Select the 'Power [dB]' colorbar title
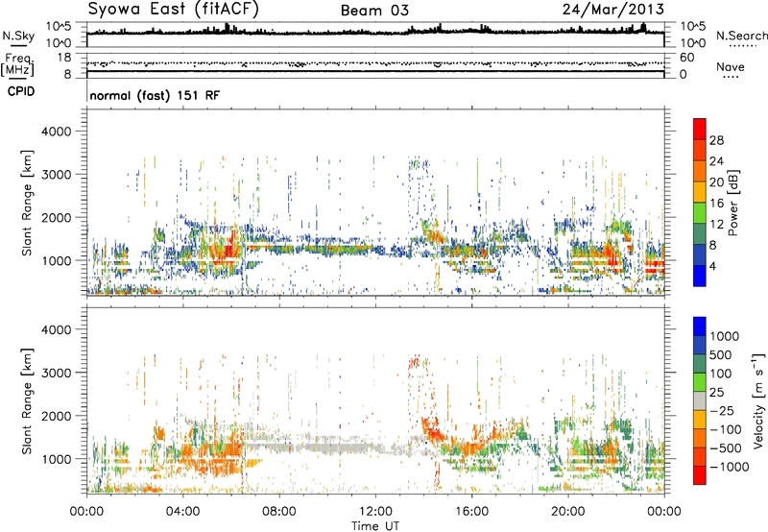768x532 pixels. [733, 203]
